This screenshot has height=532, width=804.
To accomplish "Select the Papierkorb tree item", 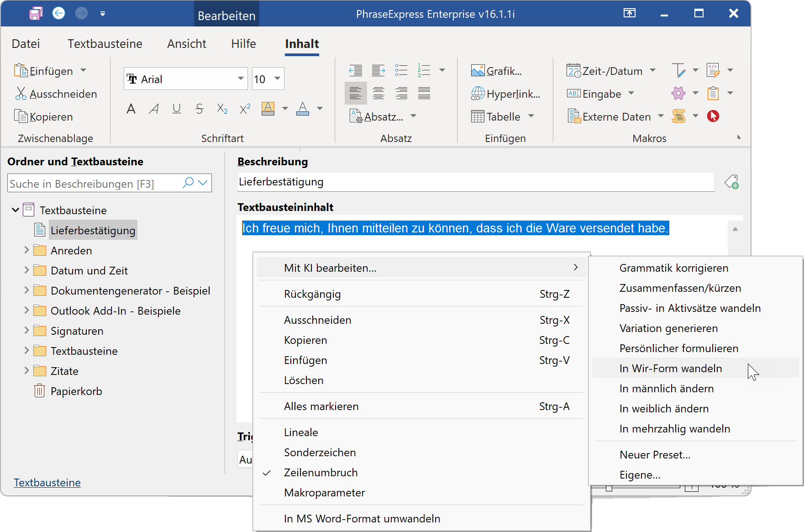I will pyautogui.click(x=68, y=391).
